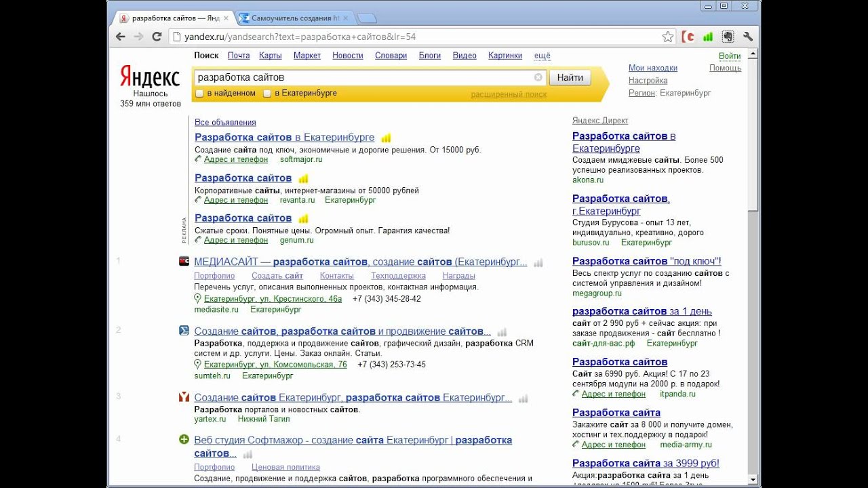Image resolution: width=868 pixels, height=488 pixels.
Task: Click the green bars extension icon
Action: tap(708, 37)
